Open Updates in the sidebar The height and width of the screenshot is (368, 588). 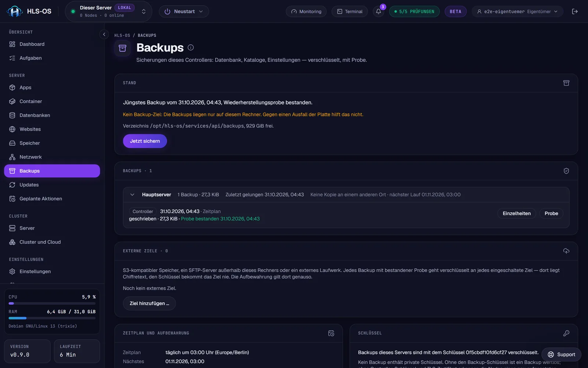pos(52,185)
